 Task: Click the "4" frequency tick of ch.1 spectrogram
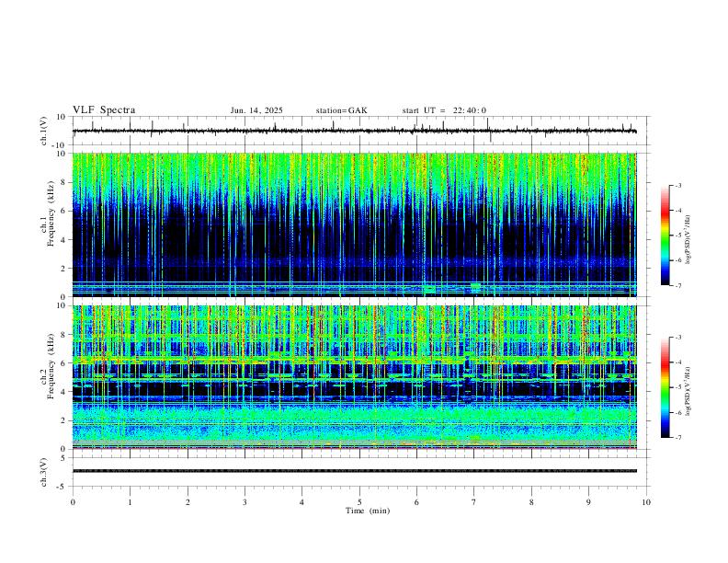[x=64, y=240]
